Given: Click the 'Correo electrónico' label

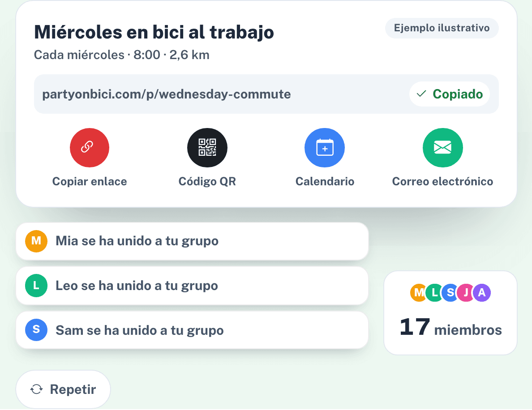Looking at the screenshot, I should [443, 181].
